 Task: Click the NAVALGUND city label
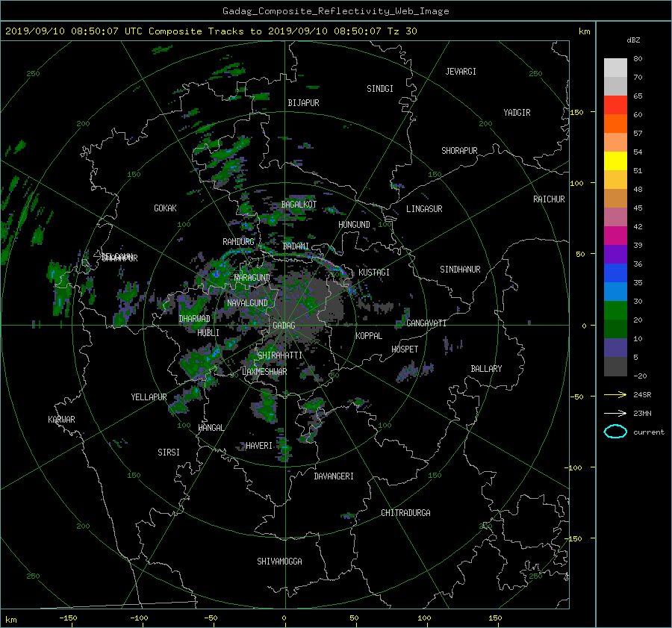(x=247, y=303)
